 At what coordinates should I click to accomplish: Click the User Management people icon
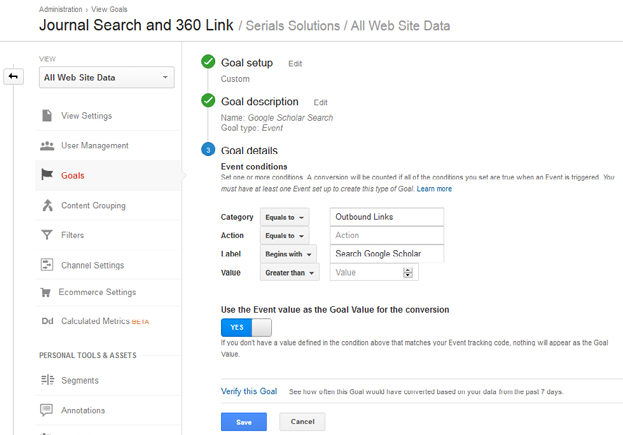point(47,146)
